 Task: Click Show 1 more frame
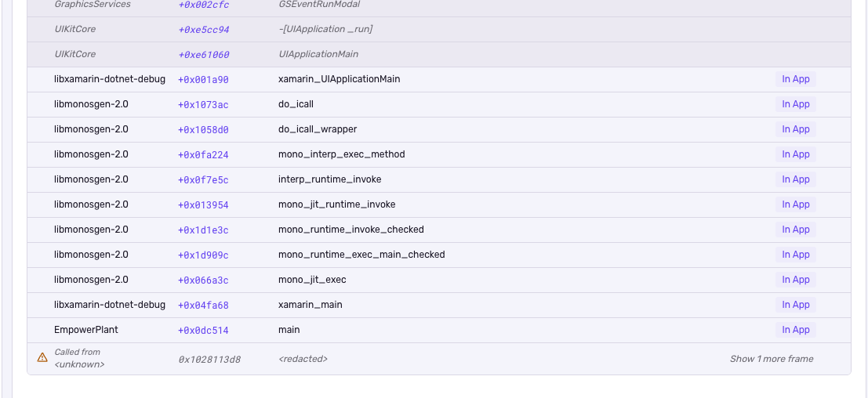coord(771,359)
